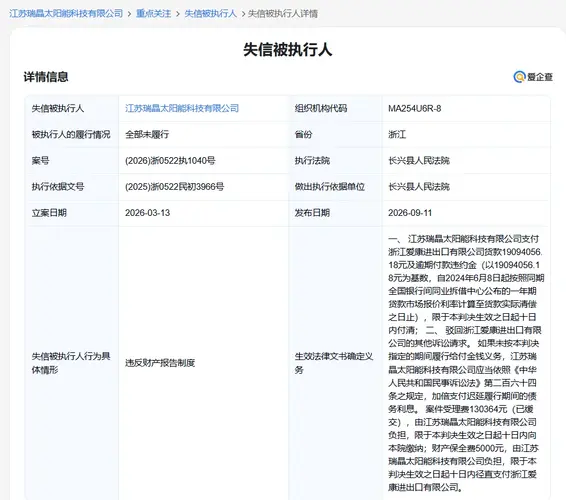Select case number (2026)浙0522执1040号
The image size is (566, 500).
coord(170,161)
